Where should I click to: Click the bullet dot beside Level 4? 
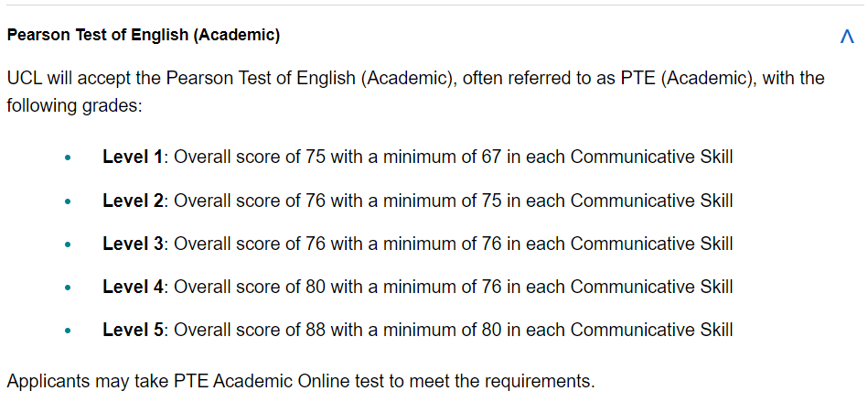(x=68, y=288)
